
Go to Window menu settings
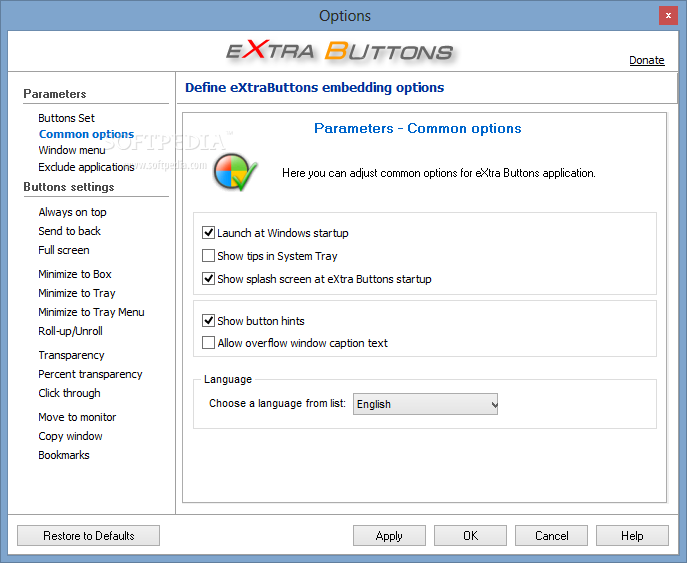pos(72,150)
